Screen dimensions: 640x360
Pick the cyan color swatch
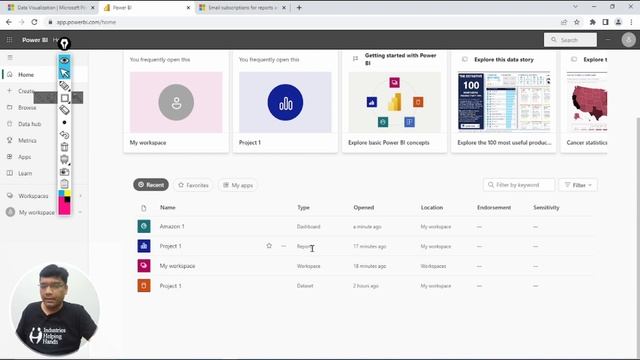[x=62, y=193]
